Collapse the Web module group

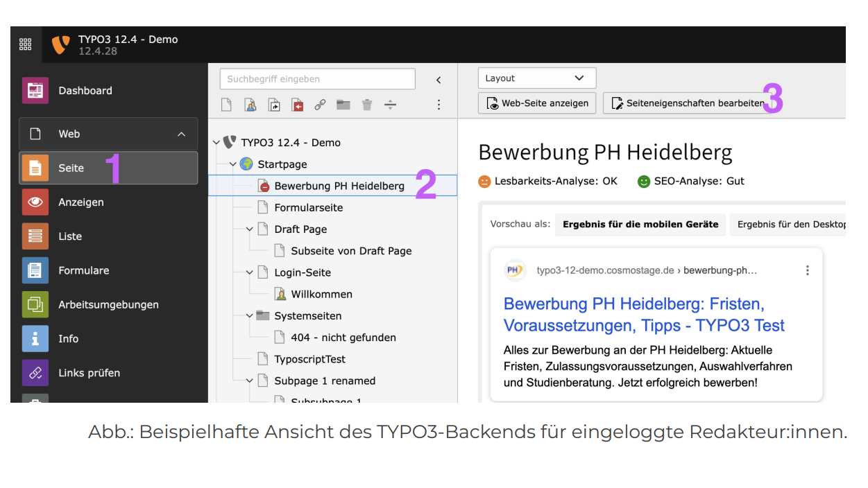[x=181, y=134]
